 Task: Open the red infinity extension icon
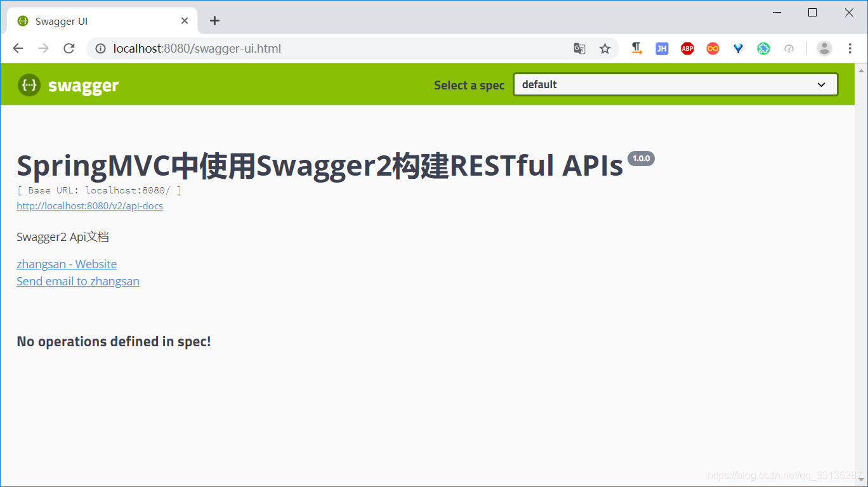pos(713,48)
